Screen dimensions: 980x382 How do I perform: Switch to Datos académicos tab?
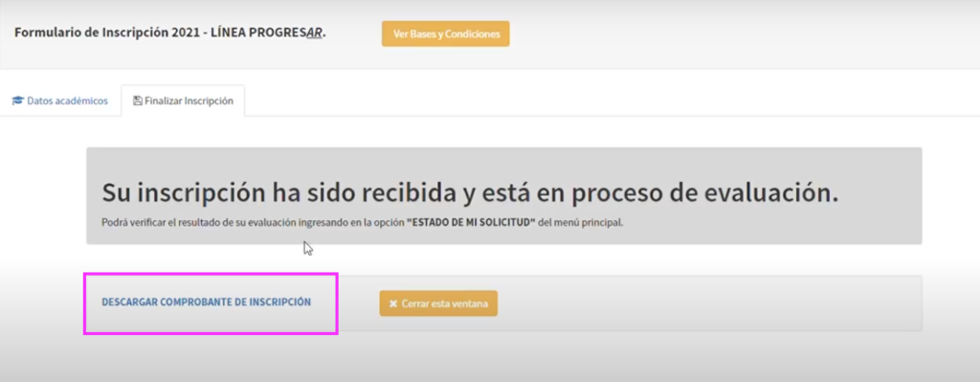click(60, 101)
